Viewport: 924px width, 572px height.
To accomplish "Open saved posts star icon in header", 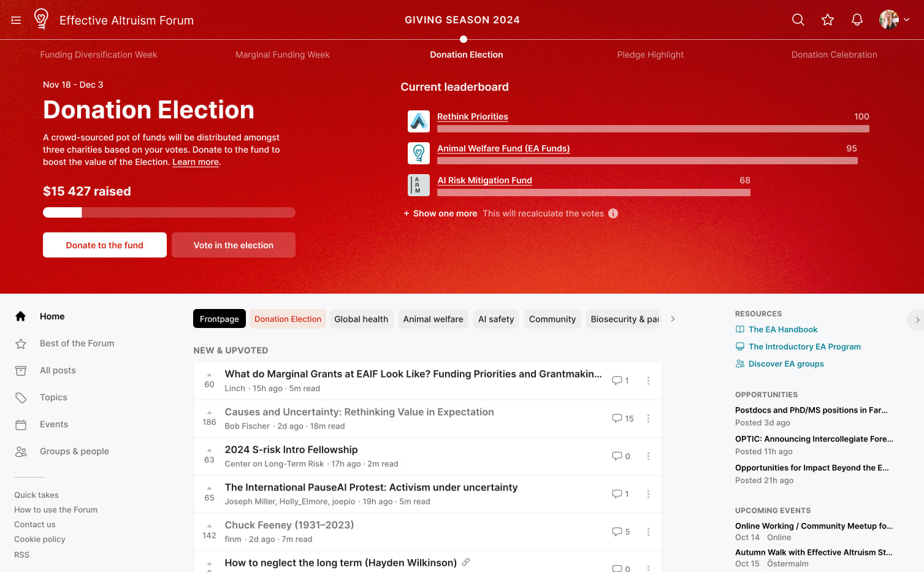I will click(828, 20).
